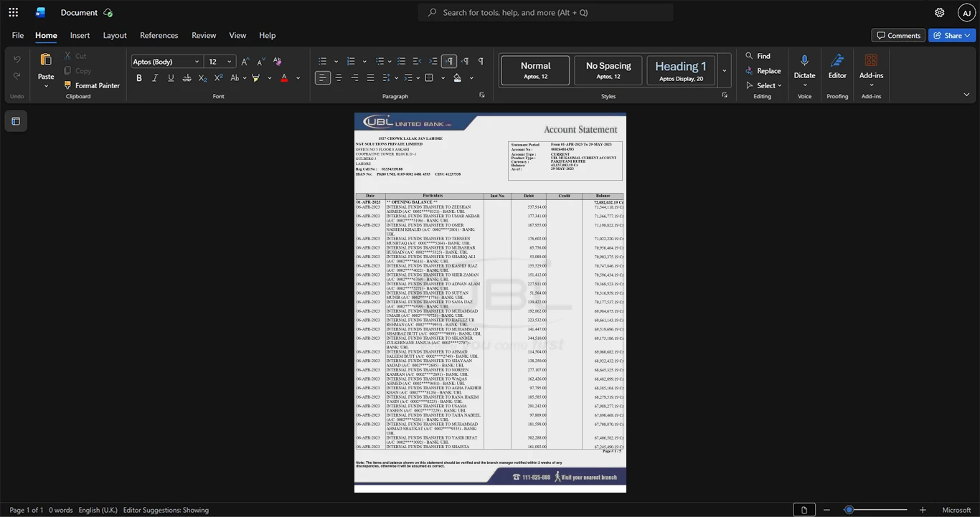980x517 pixels.
Task: Click the Comments button
Action: click(898, 35)
